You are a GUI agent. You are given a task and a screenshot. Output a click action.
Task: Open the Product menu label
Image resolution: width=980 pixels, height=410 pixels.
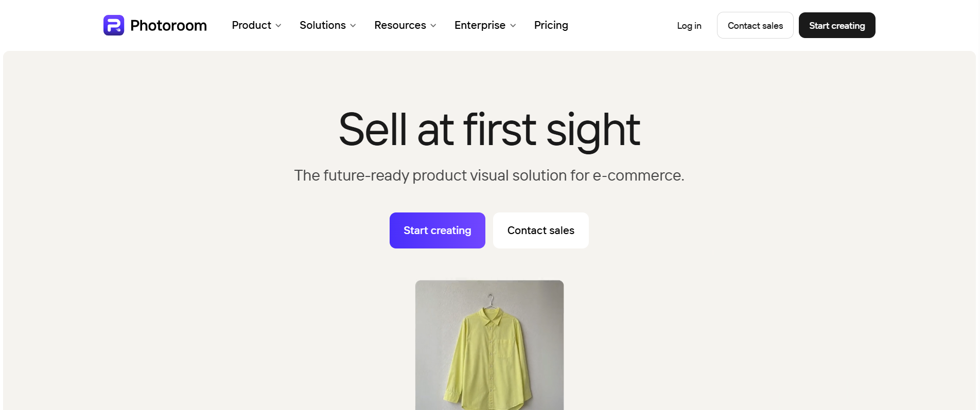(x=251, y=25)
